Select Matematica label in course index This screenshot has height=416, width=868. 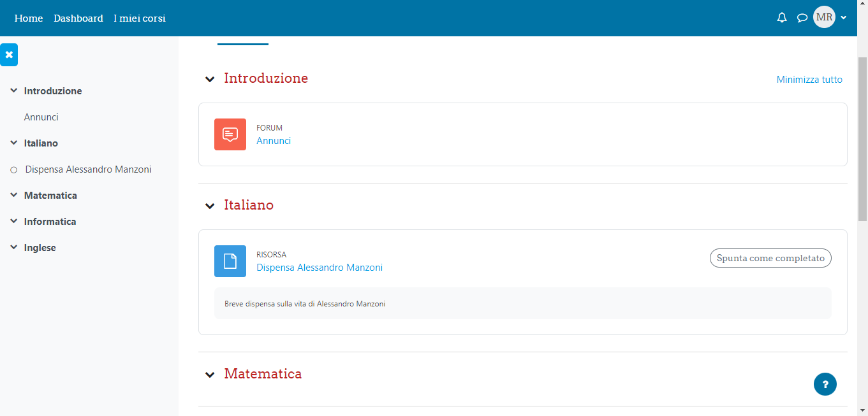50,196
